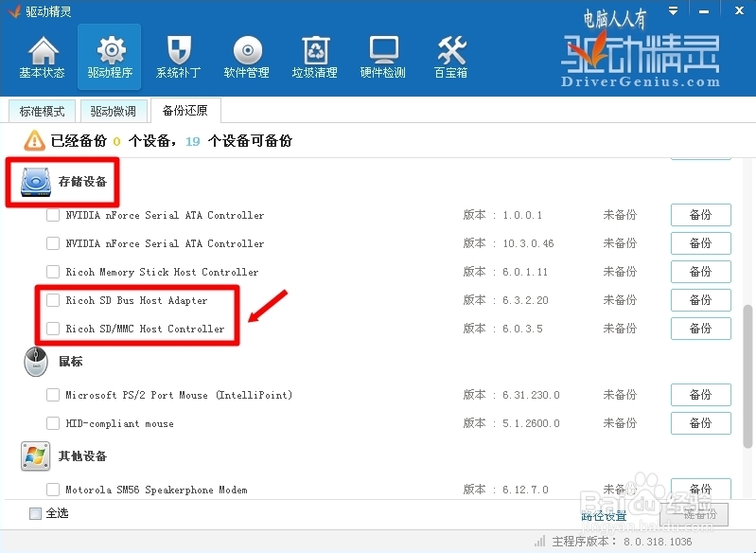
Task: Switch to the 驱动微调 tab
Action: [113, 112]
